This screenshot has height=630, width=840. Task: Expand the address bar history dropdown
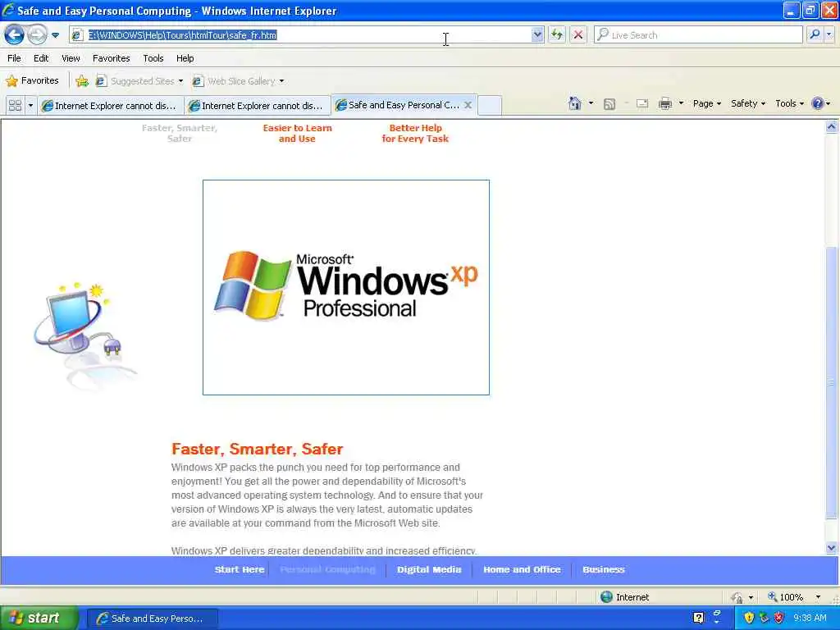click(537, 35)
